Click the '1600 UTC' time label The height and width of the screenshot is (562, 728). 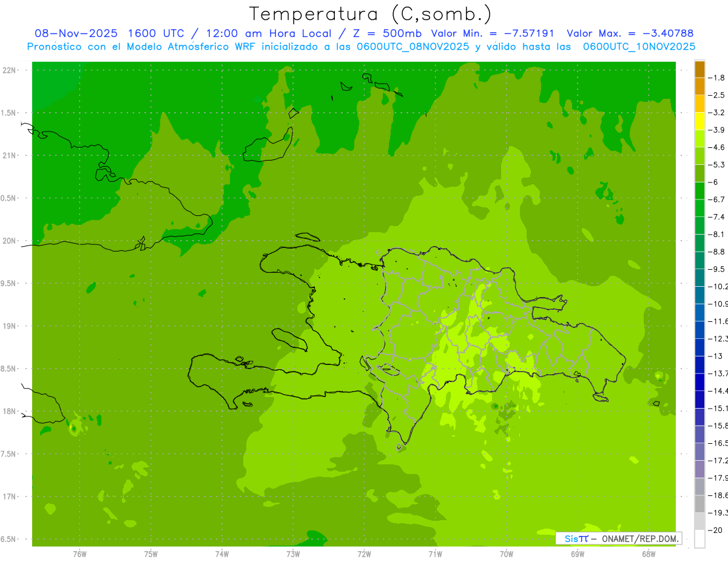click(x=156, y=33)
